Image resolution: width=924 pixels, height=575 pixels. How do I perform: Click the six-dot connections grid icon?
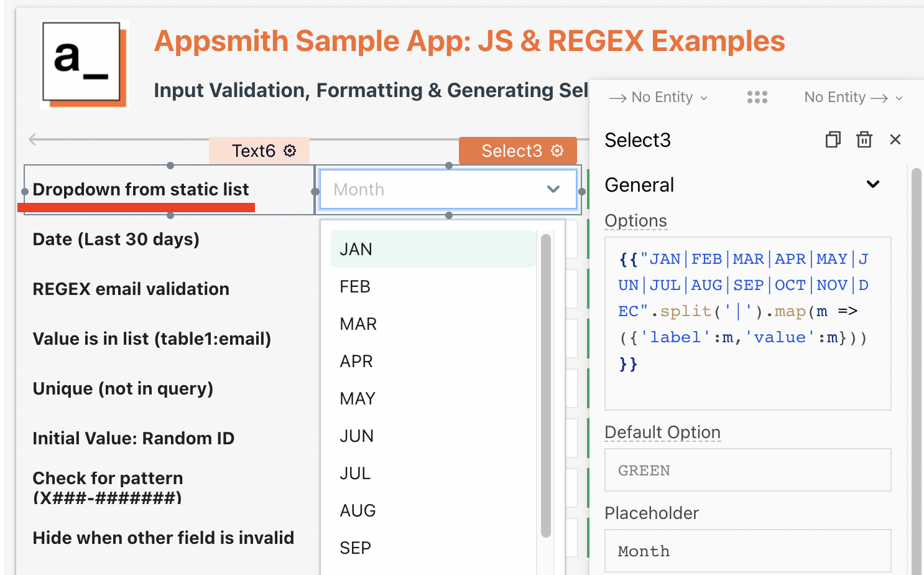[x=757, y=97]
